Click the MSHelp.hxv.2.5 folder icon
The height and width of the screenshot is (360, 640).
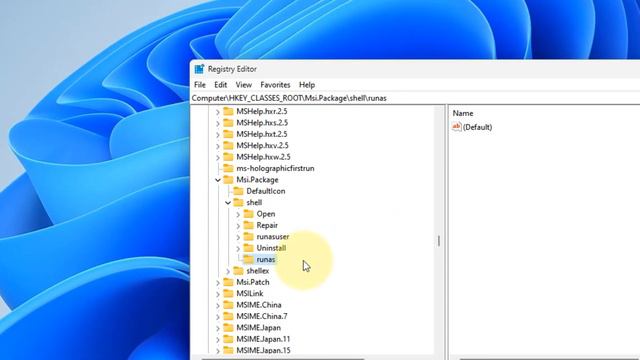click(x=228, y=145)
